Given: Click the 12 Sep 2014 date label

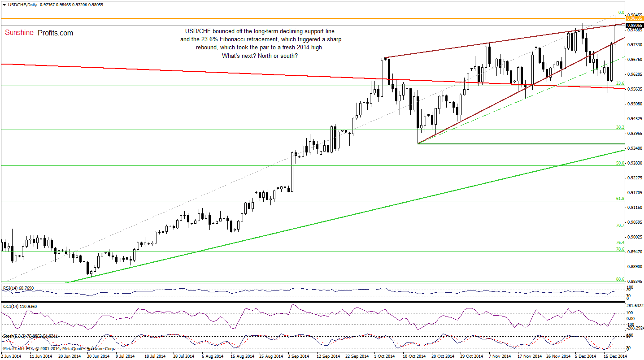Looking at the screenshot, I should click(x=328, y=356).
